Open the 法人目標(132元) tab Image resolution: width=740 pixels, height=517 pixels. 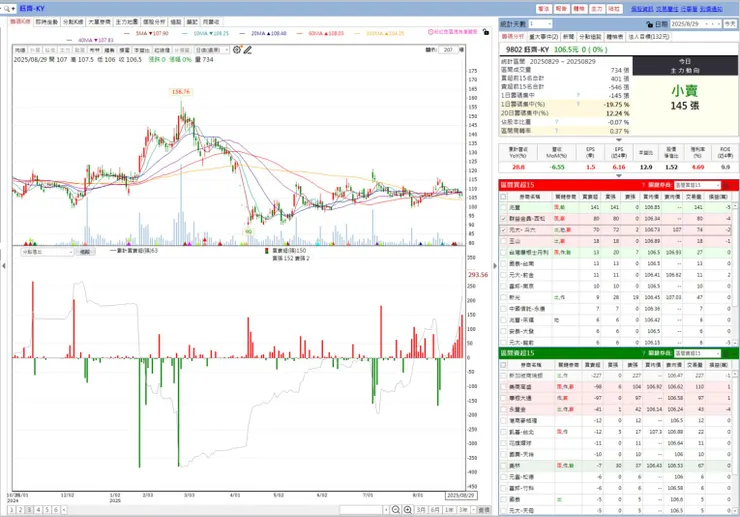click(x=648, y=36)
